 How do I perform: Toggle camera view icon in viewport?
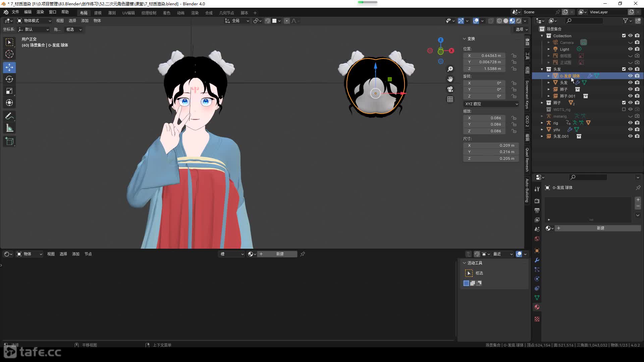point(450,89)
